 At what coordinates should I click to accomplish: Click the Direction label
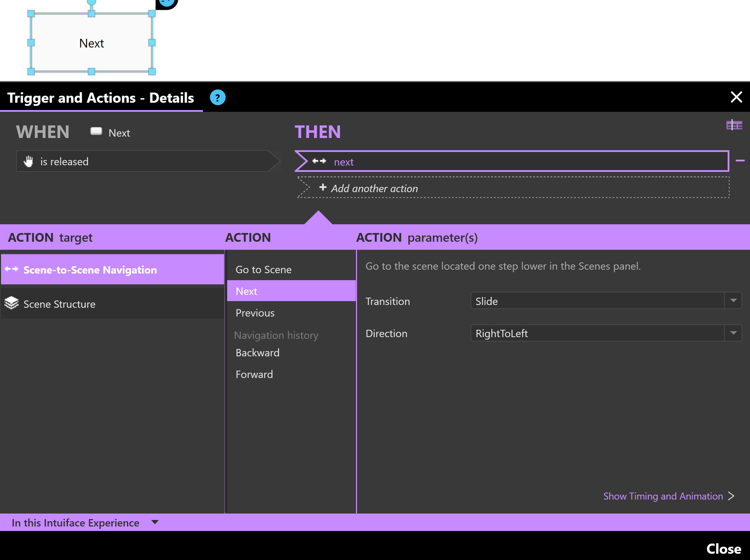(x=386, y=334)
